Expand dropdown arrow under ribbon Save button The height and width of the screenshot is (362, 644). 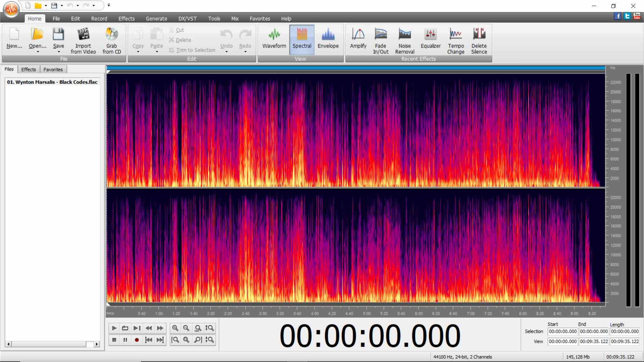pyautogui.click(x=59, y=52)
